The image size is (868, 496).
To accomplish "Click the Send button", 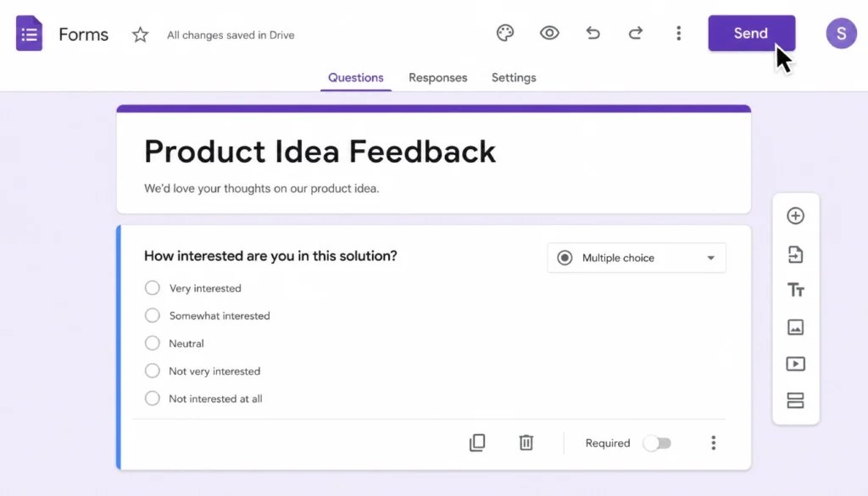I will [751, 33].
